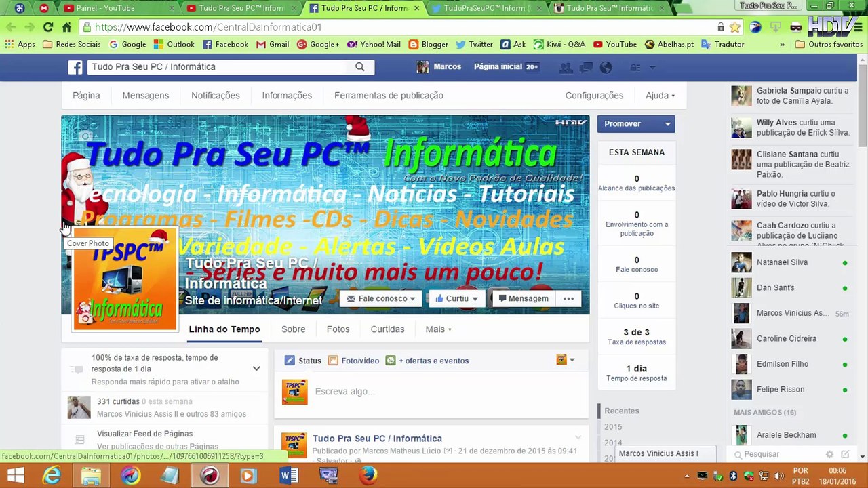Open the Twitter bookmark
The image size is (868, 488).
pyautogui.click(x=474, y=44)
